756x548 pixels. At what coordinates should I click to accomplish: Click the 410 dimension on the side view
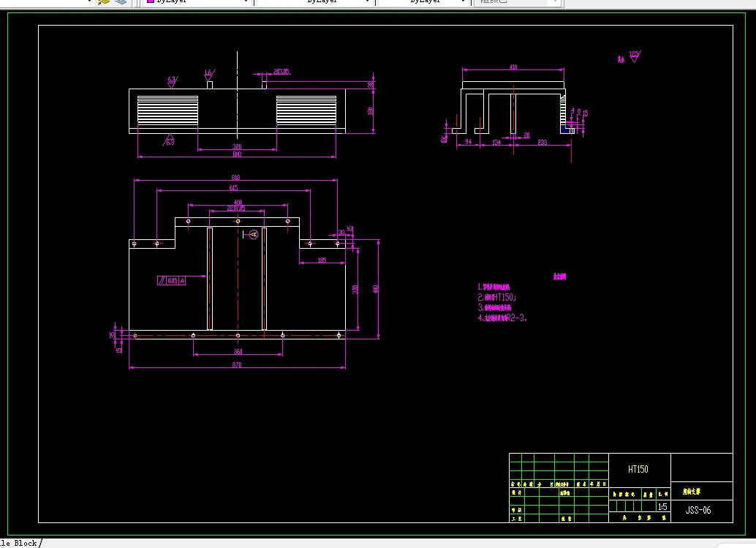pyautogui.click(x=513, y=67)
